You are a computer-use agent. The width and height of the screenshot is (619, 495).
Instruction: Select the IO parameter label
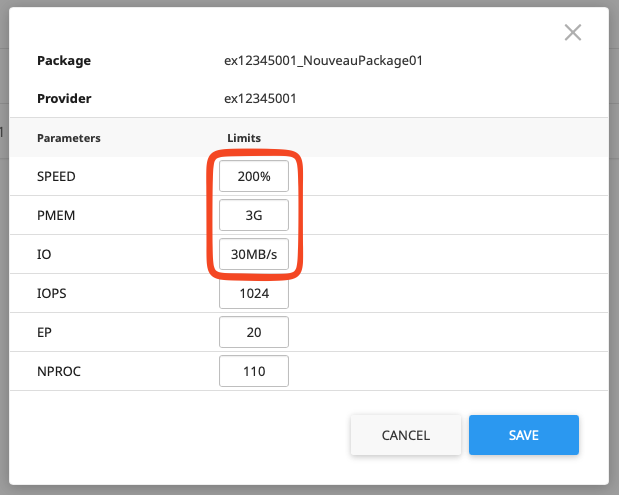coord(44,255)
